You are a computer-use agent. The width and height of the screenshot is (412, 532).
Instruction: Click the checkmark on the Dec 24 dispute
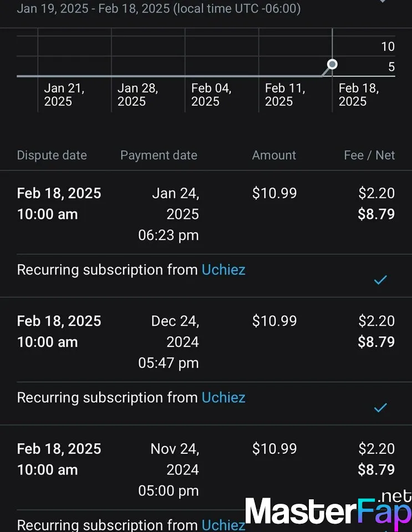380,408
